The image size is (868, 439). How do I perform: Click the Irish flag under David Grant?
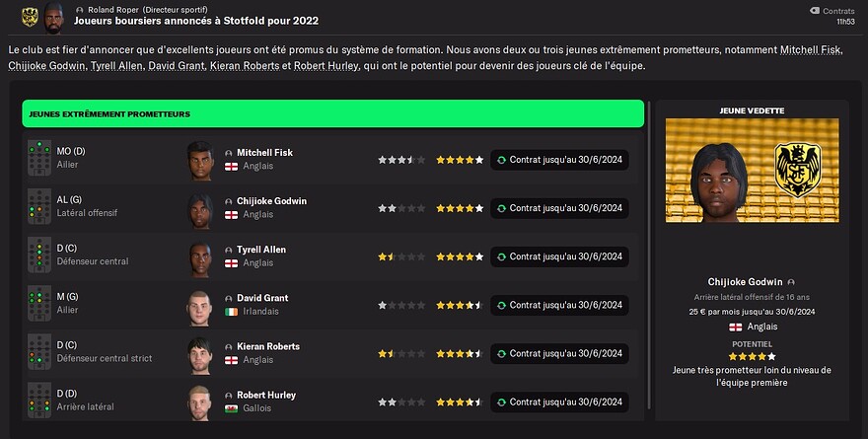[x=232, y=312]
